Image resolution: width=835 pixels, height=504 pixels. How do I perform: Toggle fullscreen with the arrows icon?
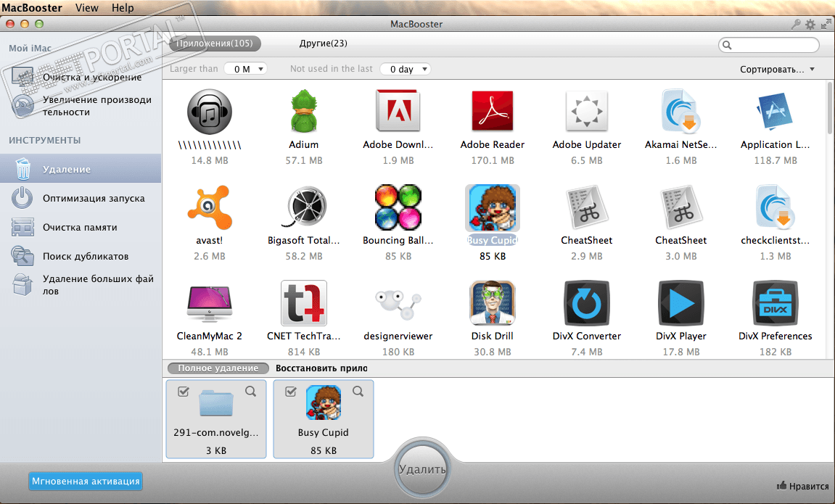coord(826,24)
